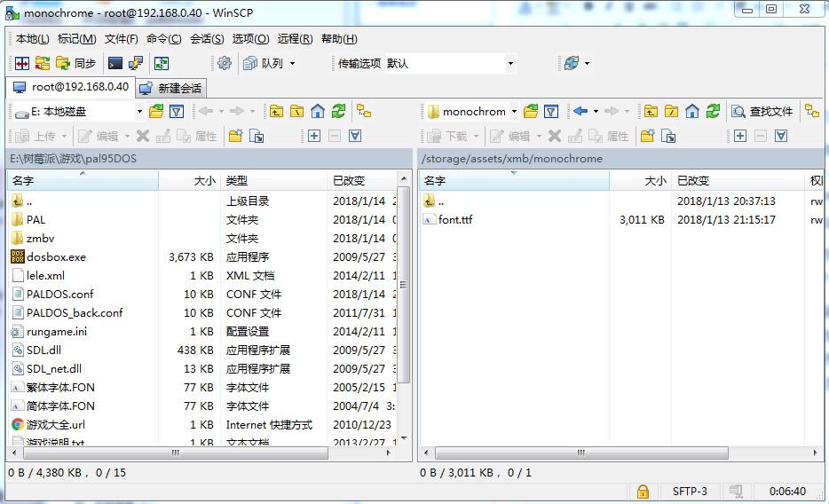
Task: Click local panel filter icon
Action: pos(177,111)
